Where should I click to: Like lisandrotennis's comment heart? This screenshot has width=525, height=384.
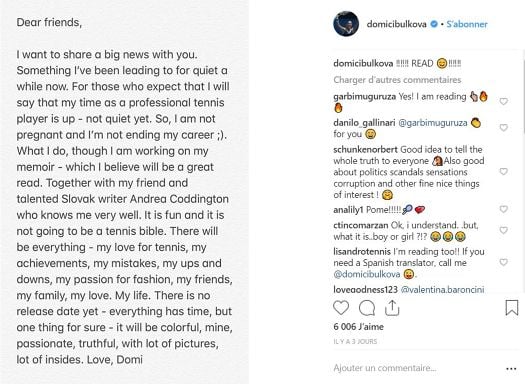click(504, 262)
